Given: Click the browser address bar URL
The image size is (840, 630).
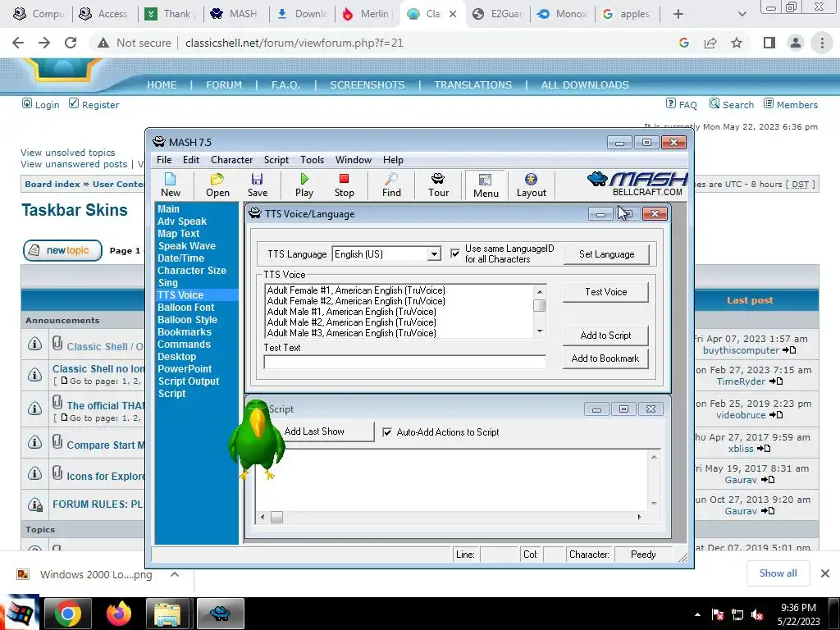Looking at the screenshot, I should click(294, 43).
